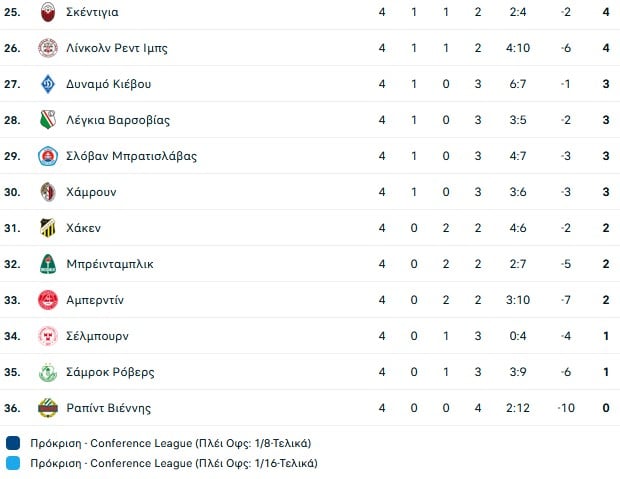
Task: Select the Χάκεν team name
Action: pos(85,228)
